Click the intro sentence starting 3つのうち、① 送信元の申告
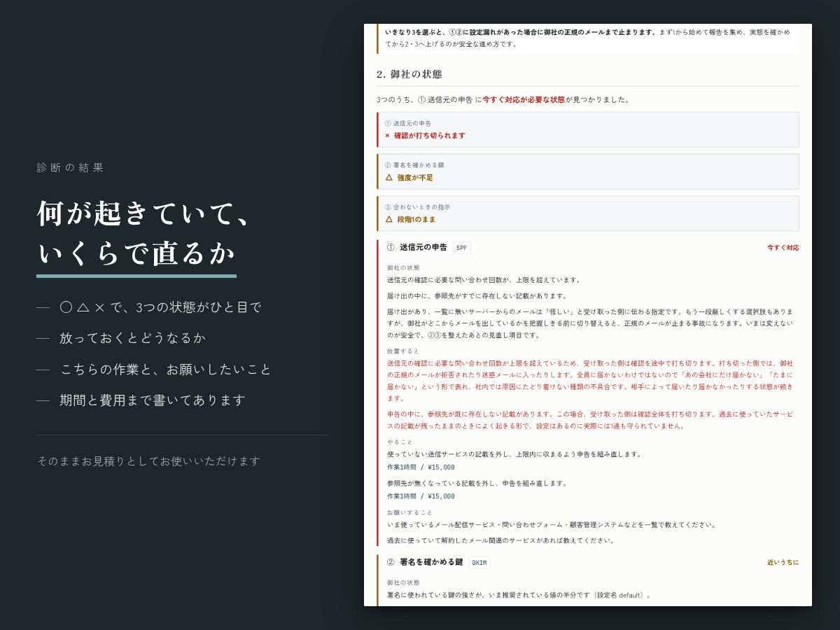Image resolution: width=840 pixels, height=630 pixels. pos(503,99)
